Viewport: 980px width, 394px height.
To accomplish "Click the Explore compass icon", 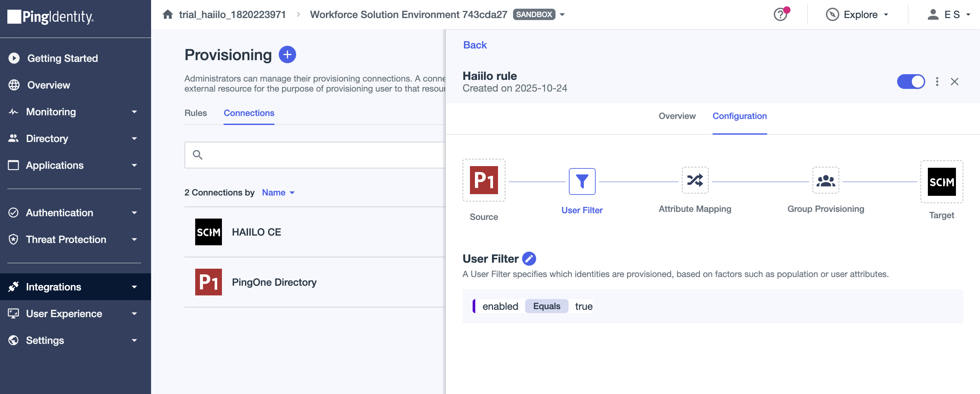I will [x=832, y=15].
